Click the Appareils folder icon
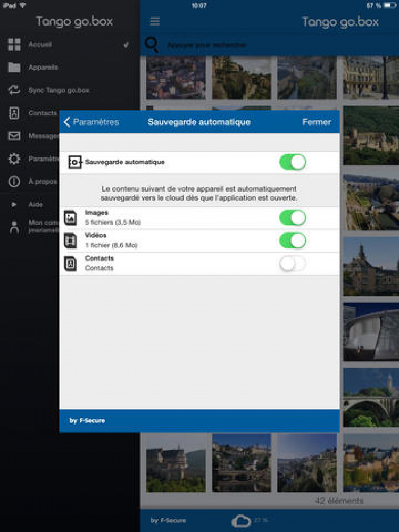 14,67
